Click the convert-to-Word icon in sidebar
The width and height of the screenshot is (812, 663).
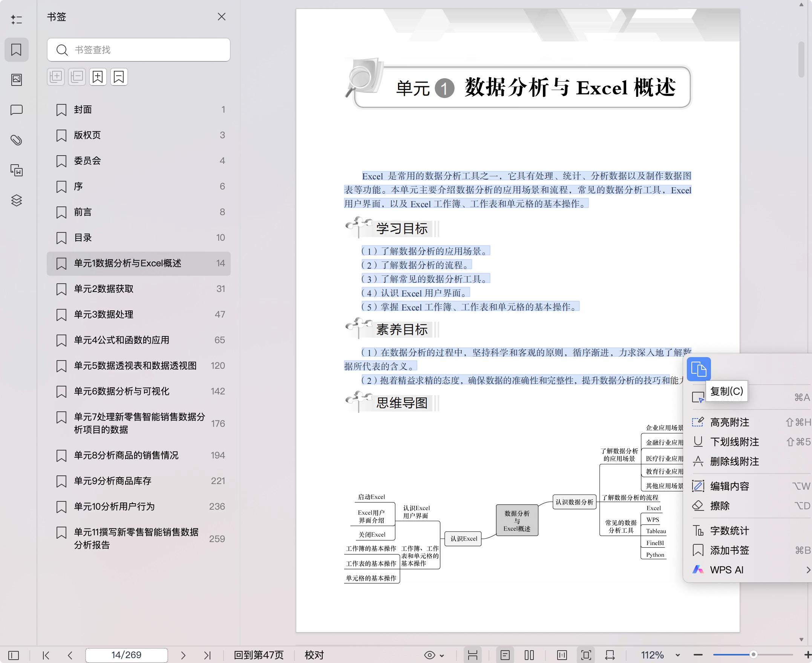[x=17, y=170]
